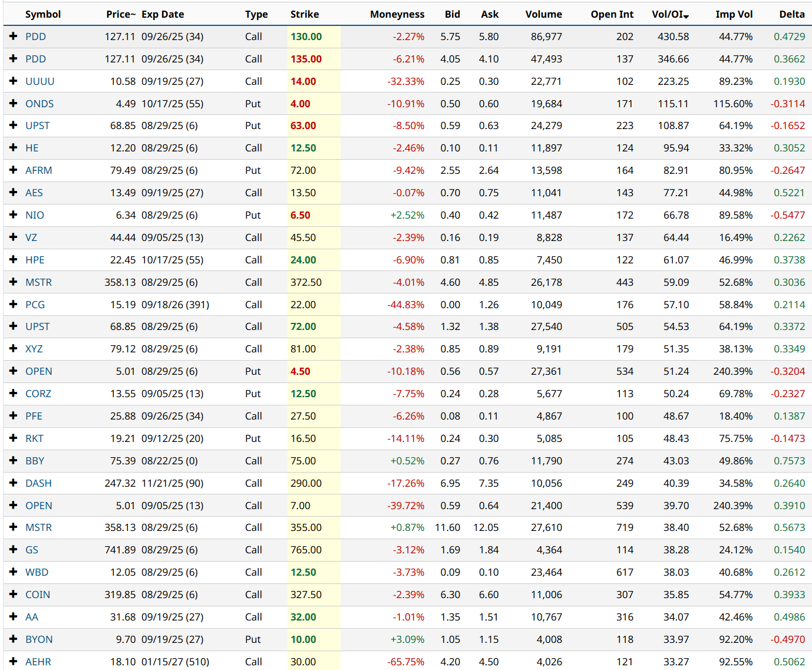812x670 pixels.
Task: Sort by Type column header
Action: (256, 15)
